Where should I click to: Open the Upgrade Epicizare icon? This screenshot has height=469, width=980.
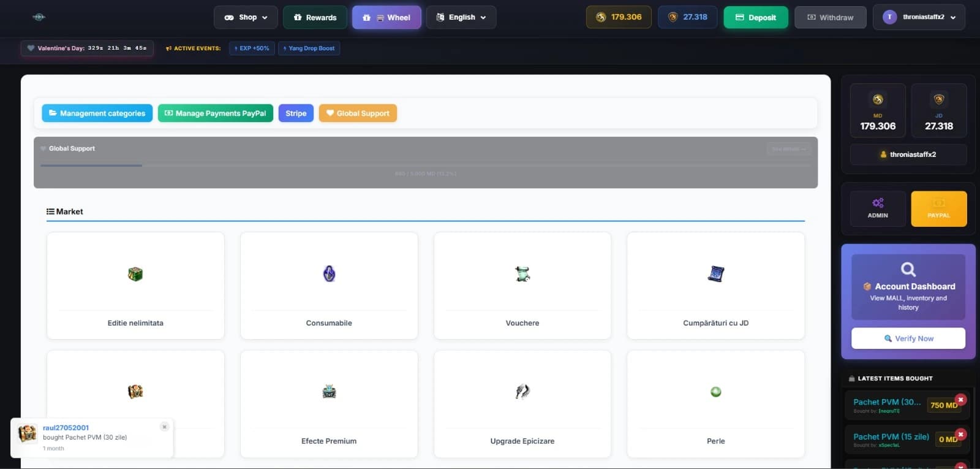522,392
